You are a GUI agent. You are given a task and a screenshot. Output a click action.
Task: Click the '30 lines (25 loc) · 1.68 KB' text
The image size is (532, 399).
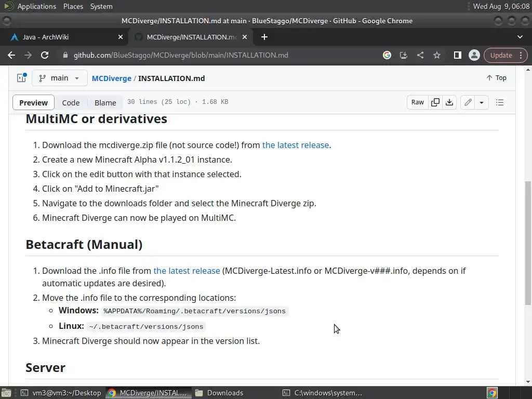pos(178,102)
